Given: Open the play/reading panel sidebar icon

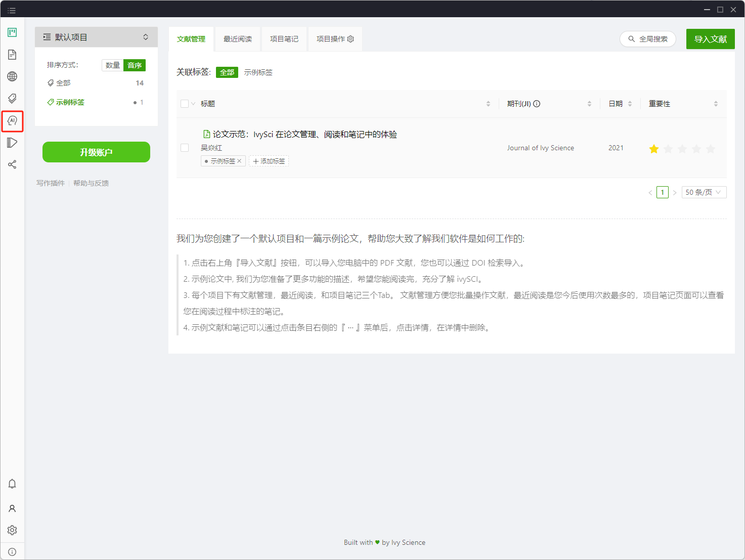Looking at the screenshot, I should [12, 143].
